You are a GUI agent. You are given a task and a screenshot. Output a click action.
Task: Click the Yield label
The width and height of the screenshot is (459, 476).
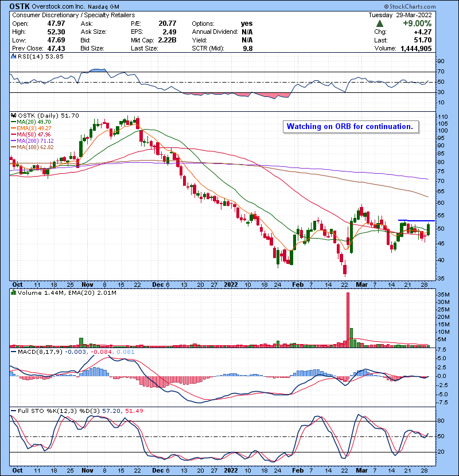point(199,40)
